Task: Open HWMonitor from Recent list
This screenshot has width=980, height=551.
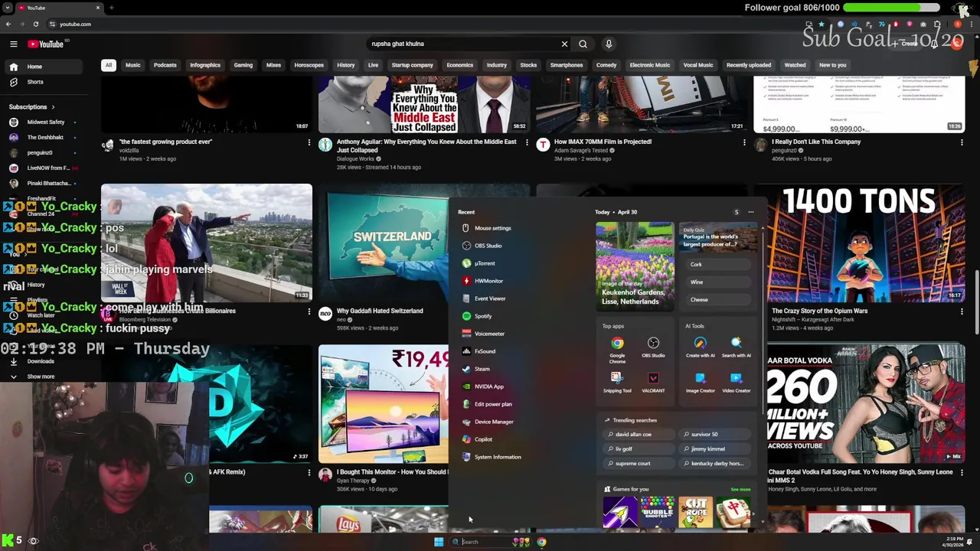Action: click(488, 281)
